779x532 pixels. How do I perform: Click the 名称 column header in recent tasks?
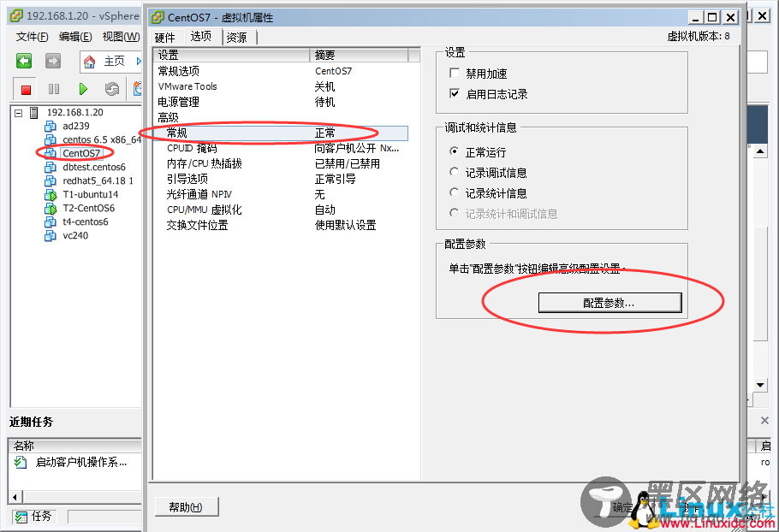(x=74, y=446)
